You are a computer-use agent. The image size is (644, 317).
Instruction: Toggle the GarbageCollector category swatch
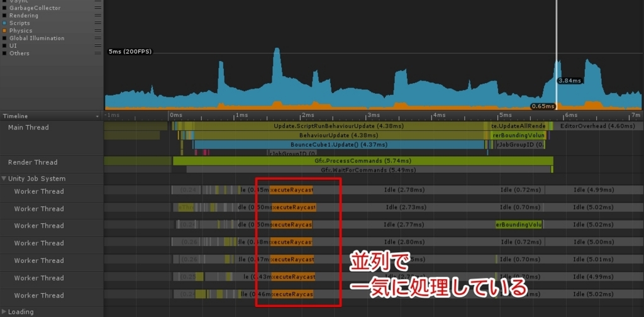[4, 8]
